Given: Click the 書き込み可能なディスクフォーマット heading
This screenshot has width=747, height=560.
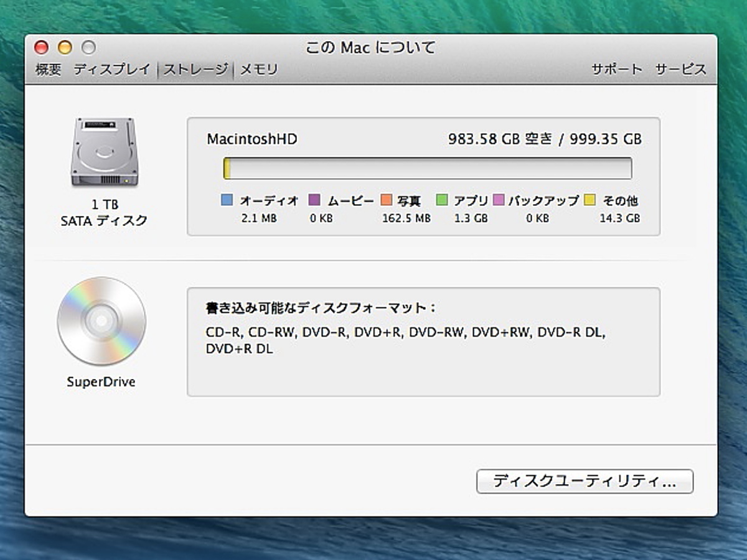Looking at the screenshot, I should (321, 308).
